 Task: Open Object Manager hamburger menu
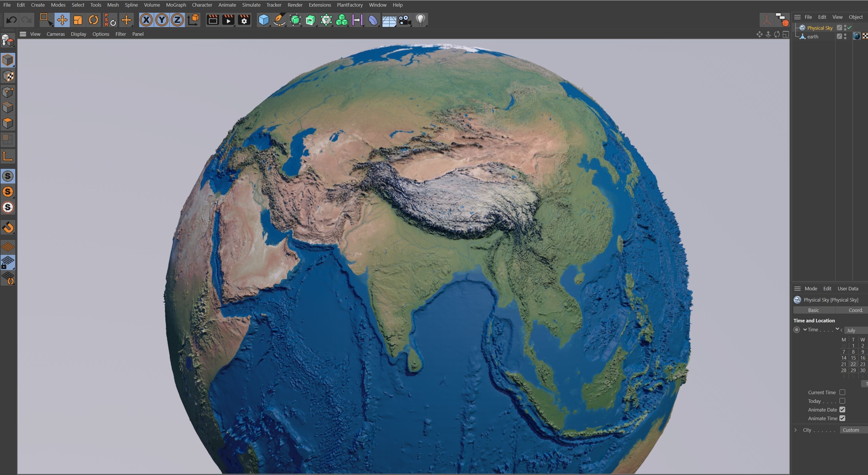[x=797, y=17]
